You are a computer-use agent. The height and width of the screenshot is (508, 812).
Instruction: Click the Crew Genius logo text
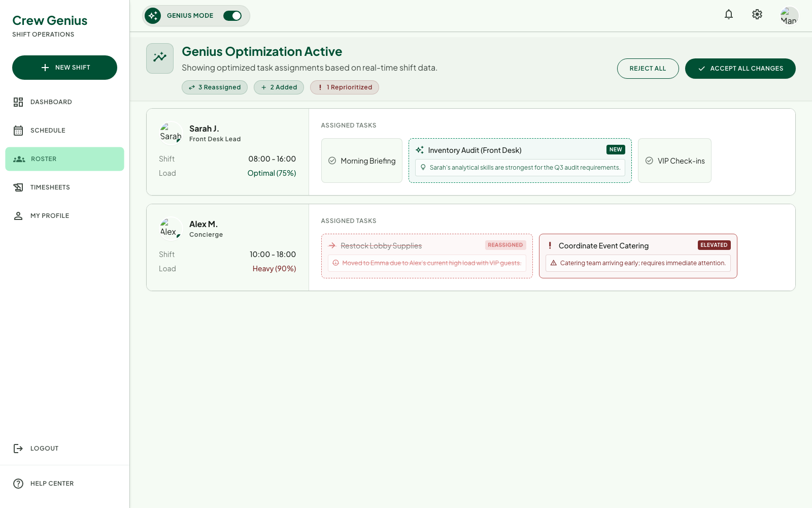50,21
